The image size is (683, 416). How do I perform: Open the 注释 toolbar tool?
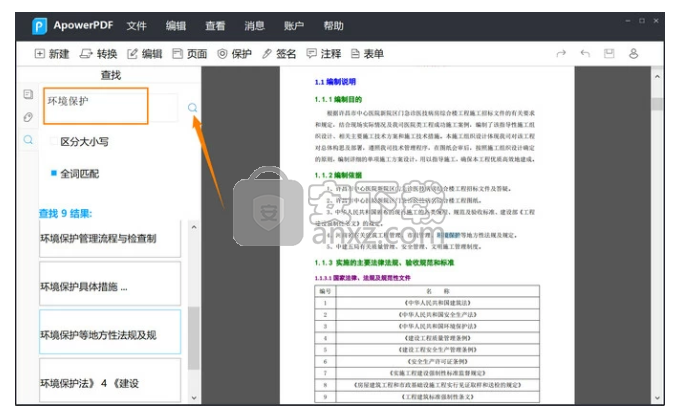click(324, 54)
